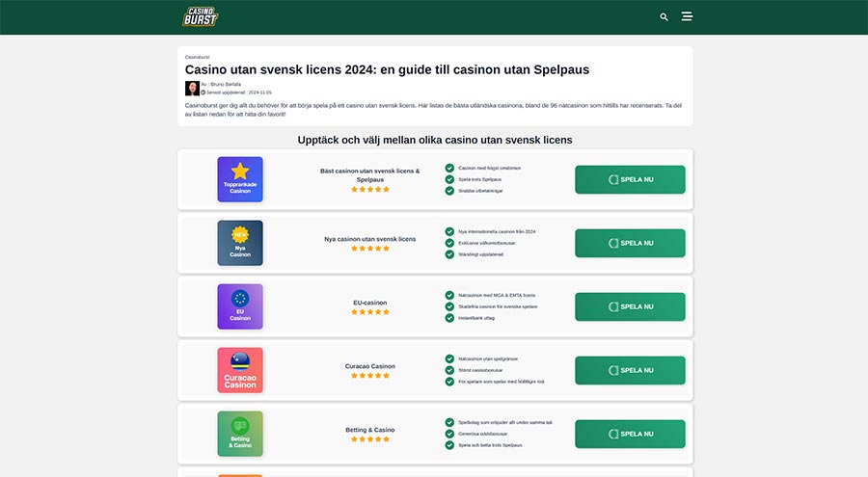
Task: Open the Nya Casinon tile
Action: [x=240, y=243]
